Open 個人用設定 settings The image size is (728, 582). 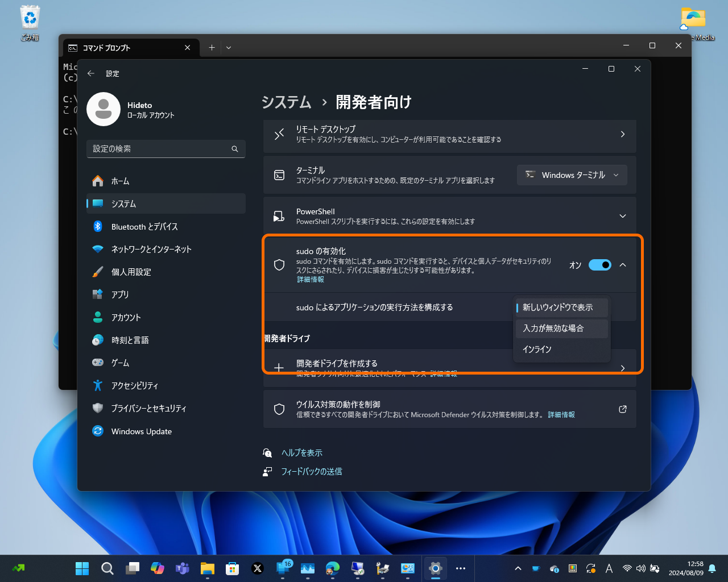(136, 272)
